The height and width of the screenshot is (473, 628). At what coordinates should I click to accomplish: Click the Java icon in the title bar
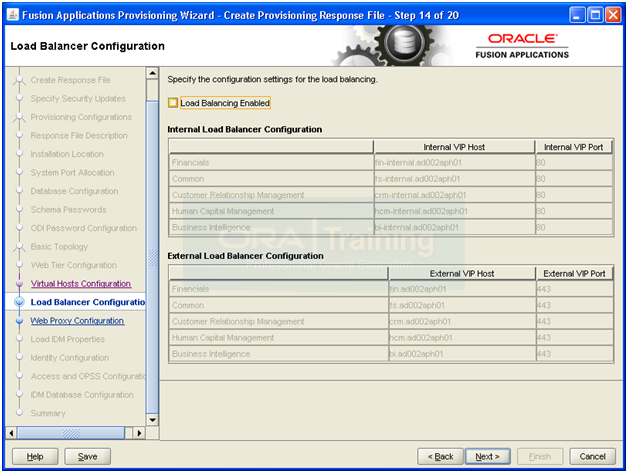point(13,15)
